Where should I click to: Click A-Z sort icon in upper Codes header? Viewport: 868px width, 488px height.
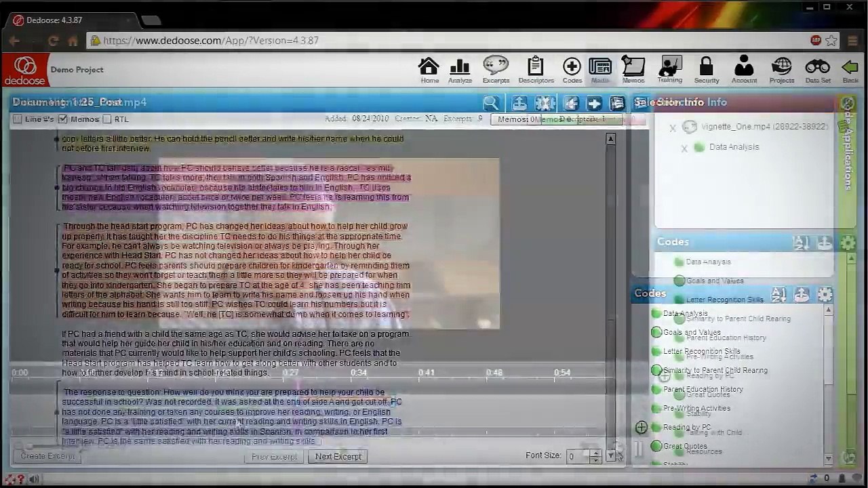[802, 243]
